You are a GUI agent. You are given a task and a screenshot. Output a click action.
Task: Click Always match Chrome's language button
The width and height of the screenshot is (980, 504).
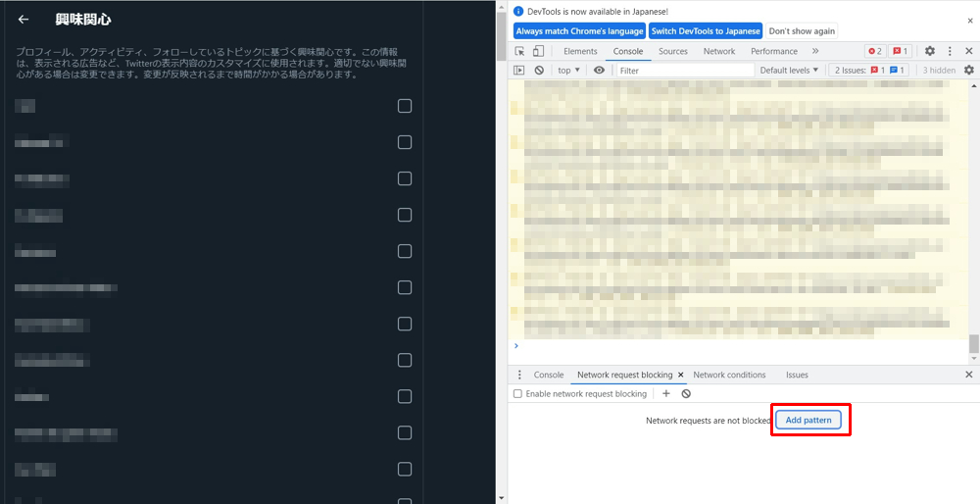tap(579, 30)
